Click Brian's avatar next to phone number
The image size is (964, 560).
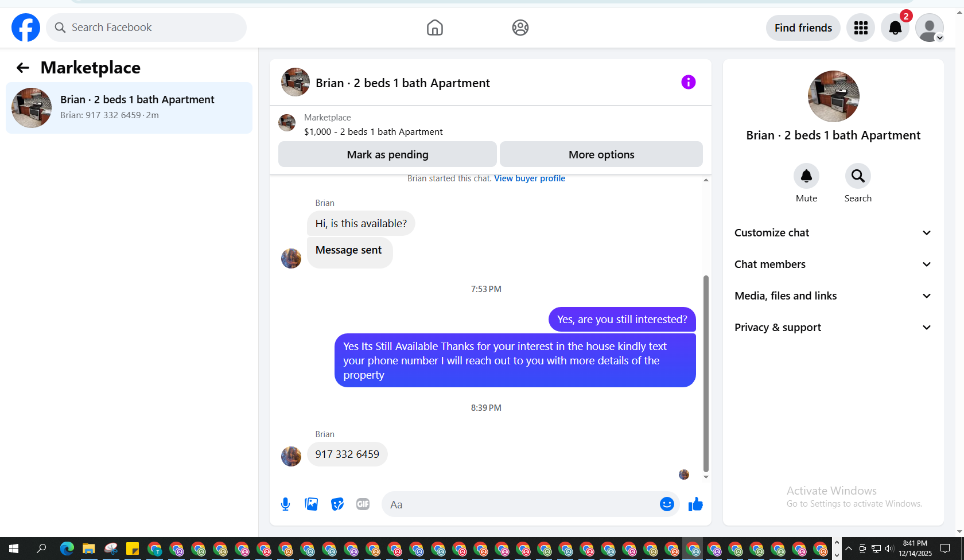(291, 456)
